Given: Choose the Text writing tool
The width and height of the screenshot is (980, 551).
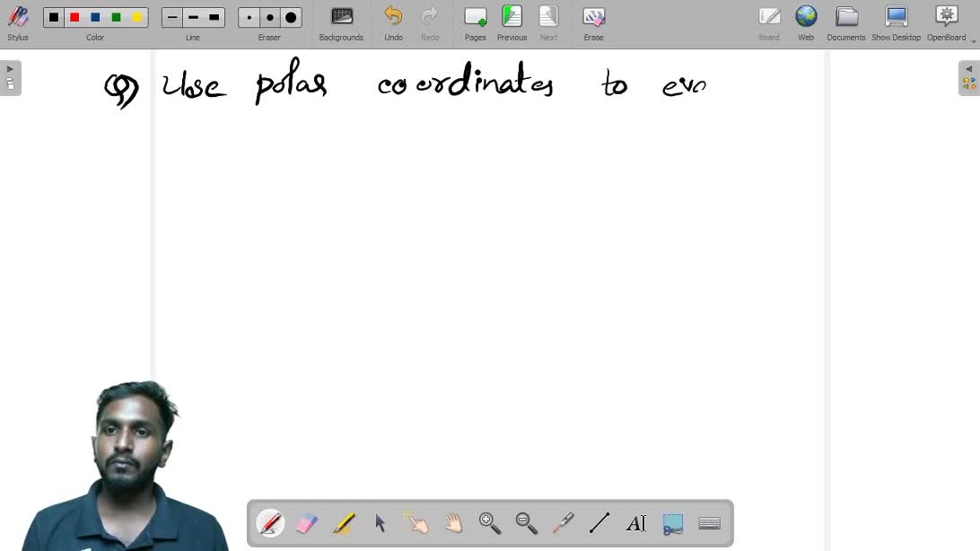Looking at the screenshot, I should pos(636,522).
